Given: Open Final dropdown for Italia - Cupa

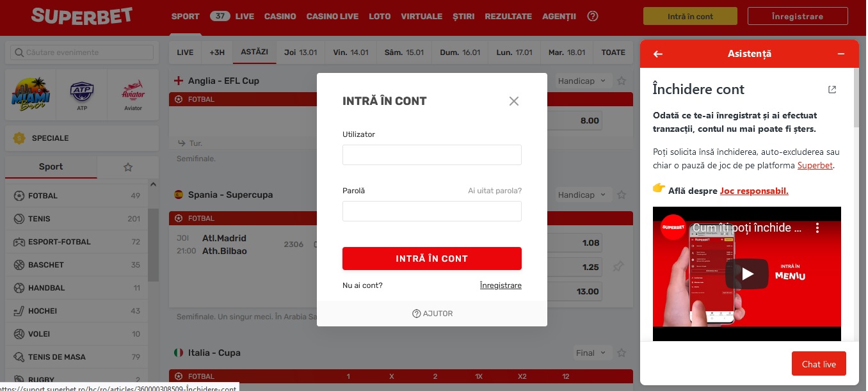Looking at the screenshot, I should 591,353.
